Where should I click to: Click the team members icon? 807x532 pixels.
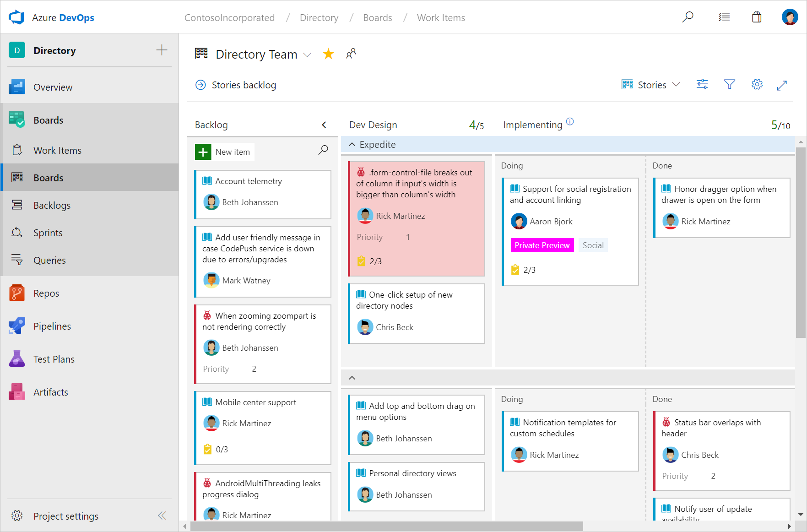coord(351,54)
